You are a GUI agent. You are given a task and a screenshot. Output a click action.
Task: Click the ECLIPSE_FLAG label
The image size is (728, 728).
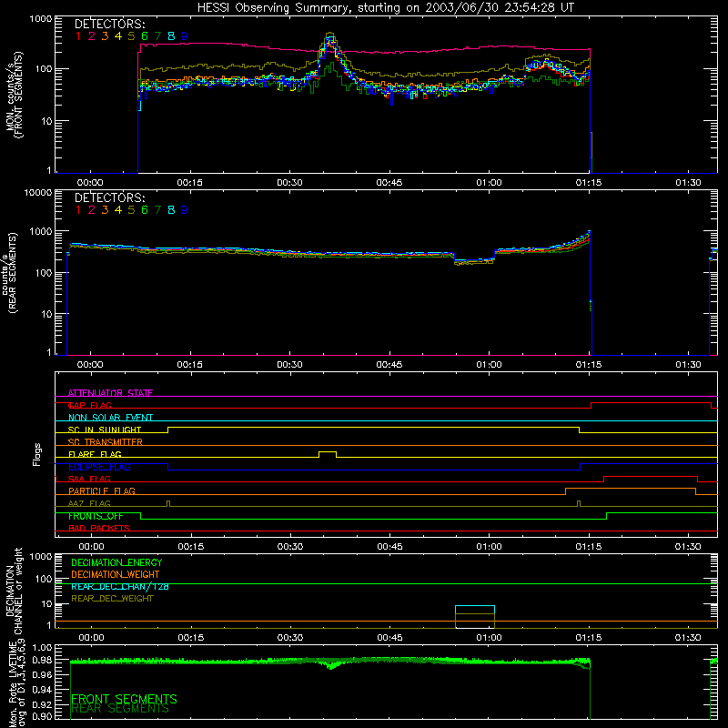(x=99, y=467)
